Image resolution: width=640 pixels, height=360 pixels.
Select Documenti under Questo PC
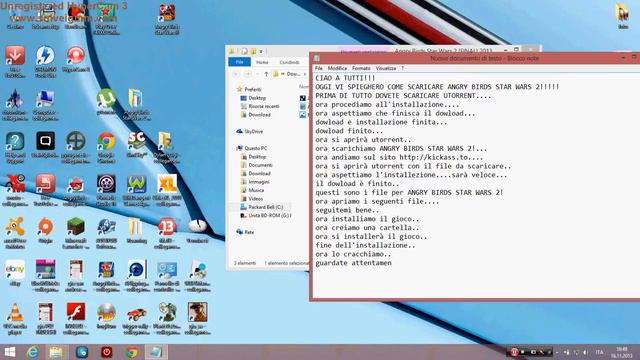coord(260,165)
